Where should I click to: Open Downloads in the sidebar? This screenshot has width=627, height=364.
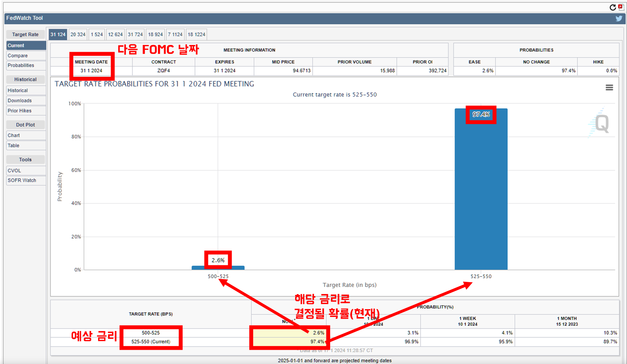[26, 101]
